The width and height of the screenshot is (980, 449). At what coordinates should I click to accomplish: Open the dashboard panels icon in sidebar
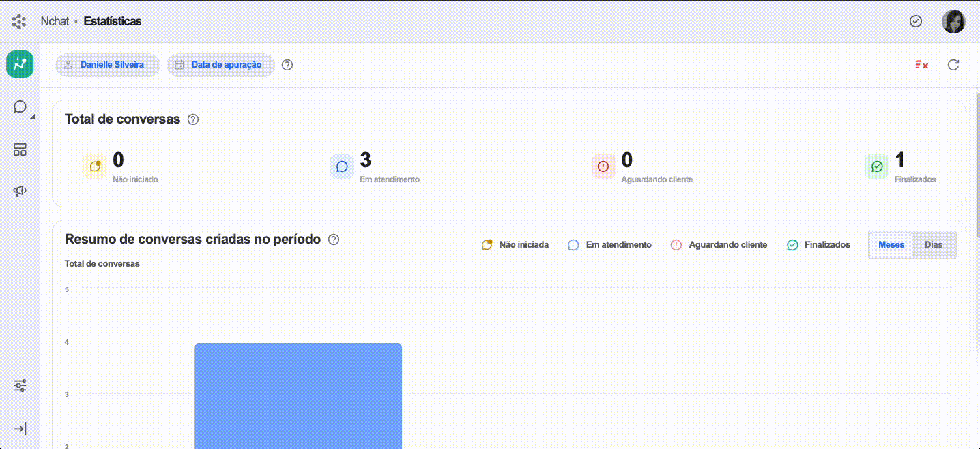pyautogui.click(x=20, y=149)
